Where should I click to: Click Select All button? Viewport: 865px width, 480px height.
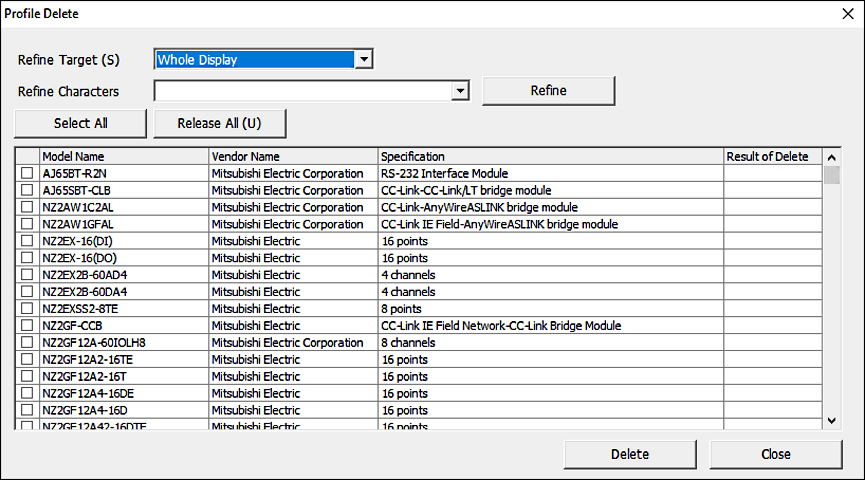tap(81, 123)
